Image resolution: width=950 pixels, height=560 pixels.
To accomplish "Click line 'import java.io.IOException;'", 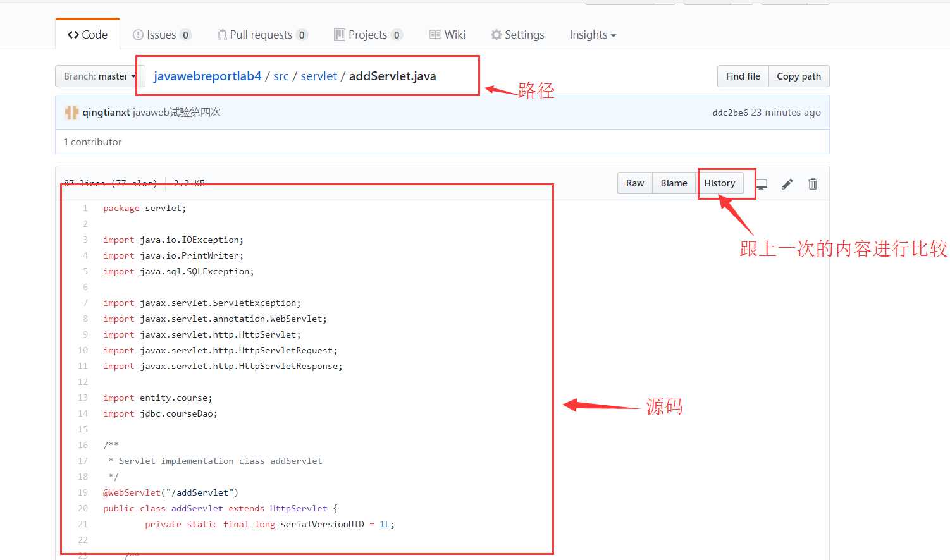I will tap(173, 240).
